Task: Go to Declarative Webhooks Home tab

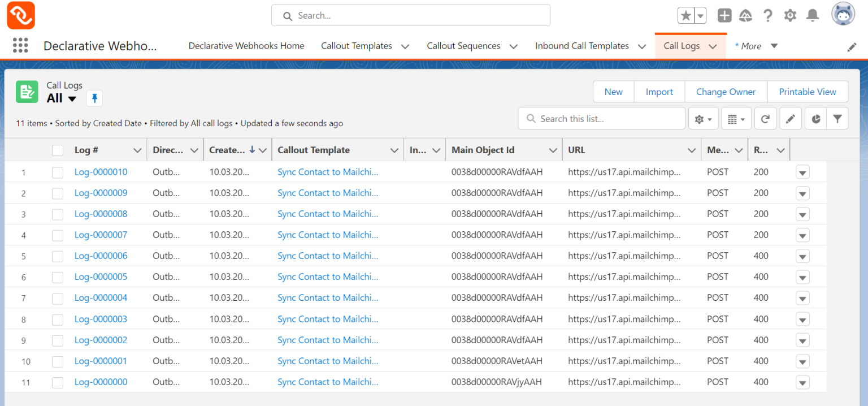Action: (246, 46)
